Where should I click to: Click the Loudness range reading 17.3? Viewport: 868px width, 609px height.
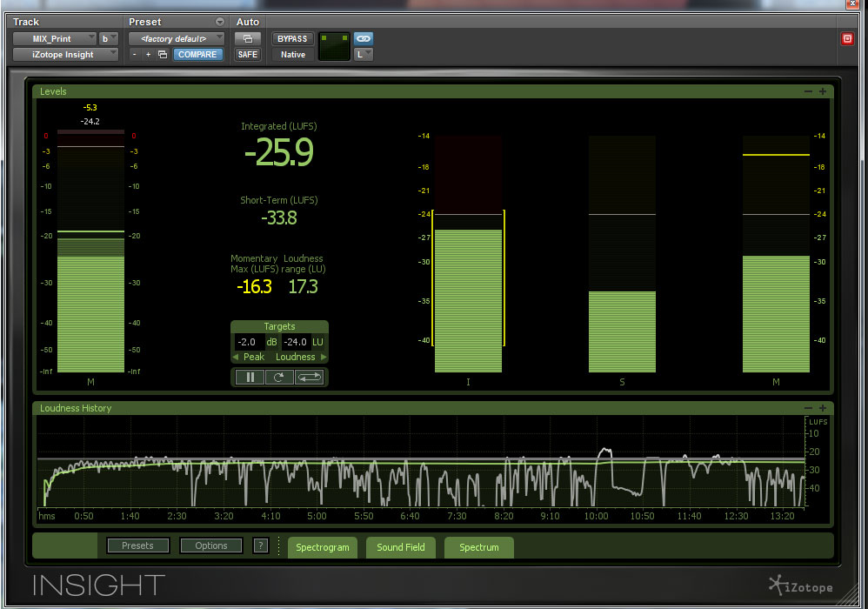coord(304,287)
